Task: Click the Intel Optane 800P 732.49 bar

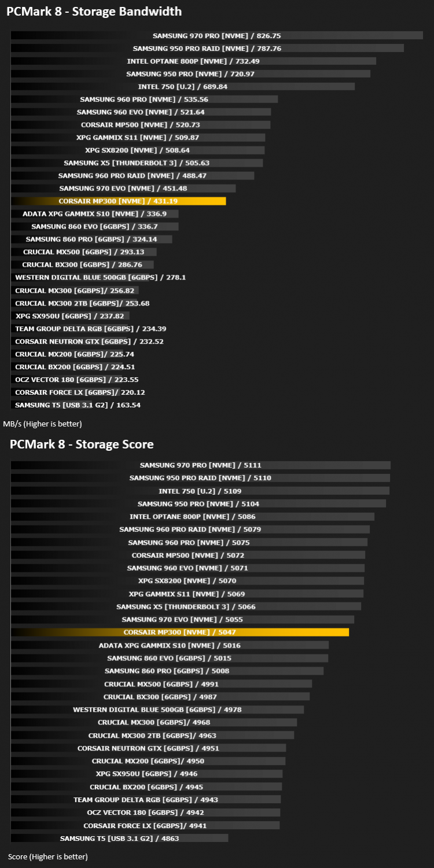Action: pos(193,61)
